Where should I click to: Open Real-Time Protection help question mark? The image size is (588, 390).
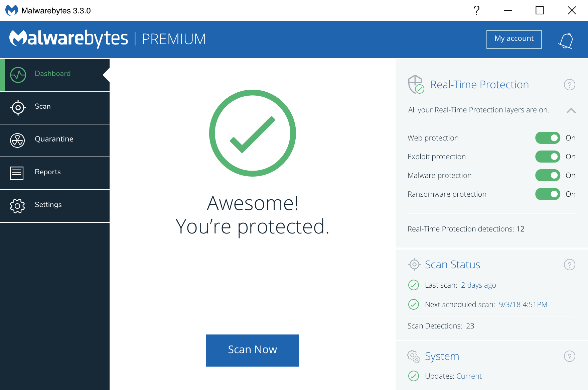pos(570,85)
